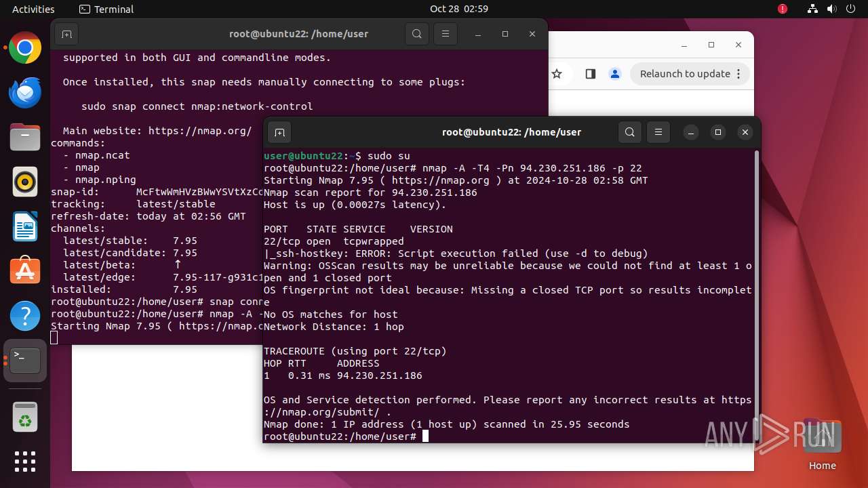
Task: Minimize the front terminal window
Action: 690,132
